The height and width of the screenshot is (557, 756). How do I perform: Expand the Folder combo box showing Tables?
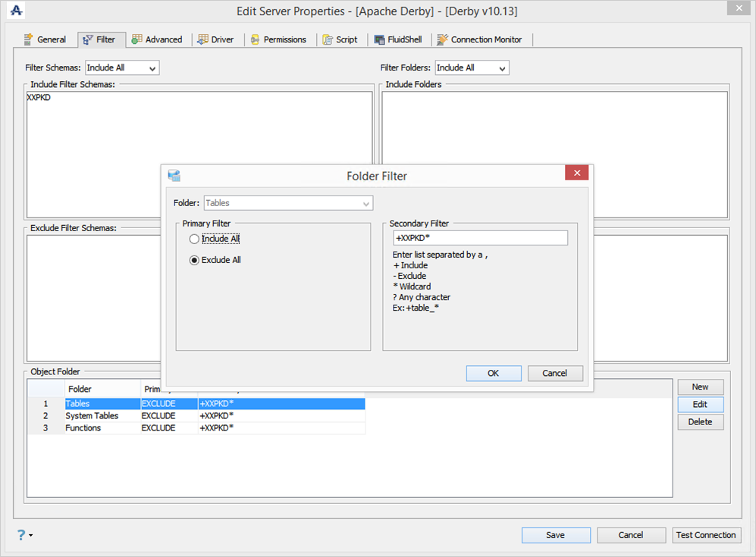pos(288,203)
